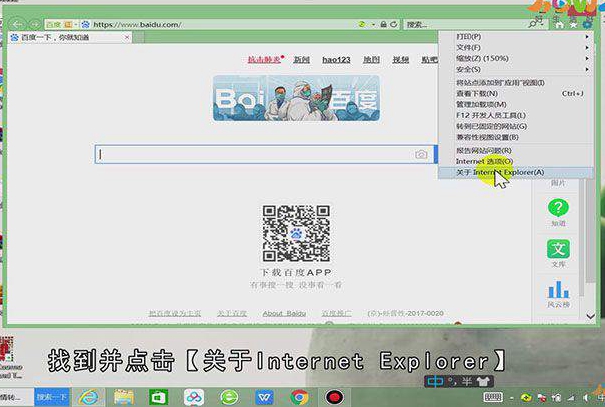This screenshot has width=605, height=407.
Task: Click the Baidu doodle logo image
Action: pyautogui.click(x=296, y=99)
